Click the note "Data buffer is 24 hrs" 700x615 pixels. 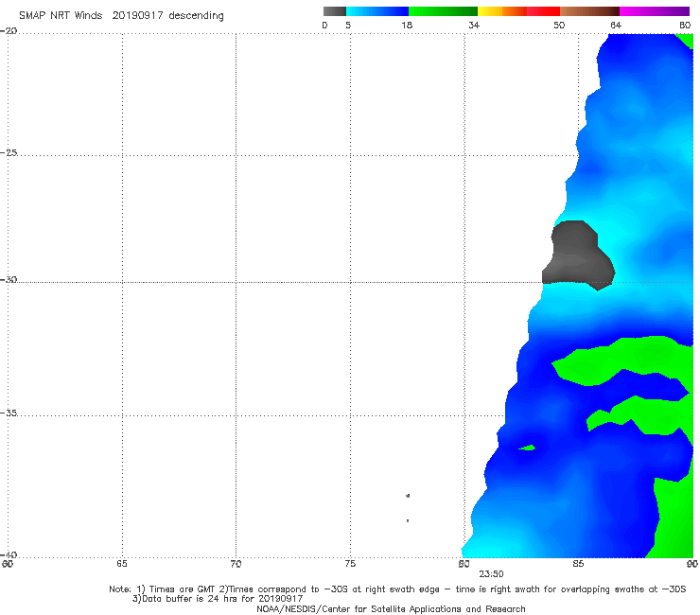coord(191,599)
